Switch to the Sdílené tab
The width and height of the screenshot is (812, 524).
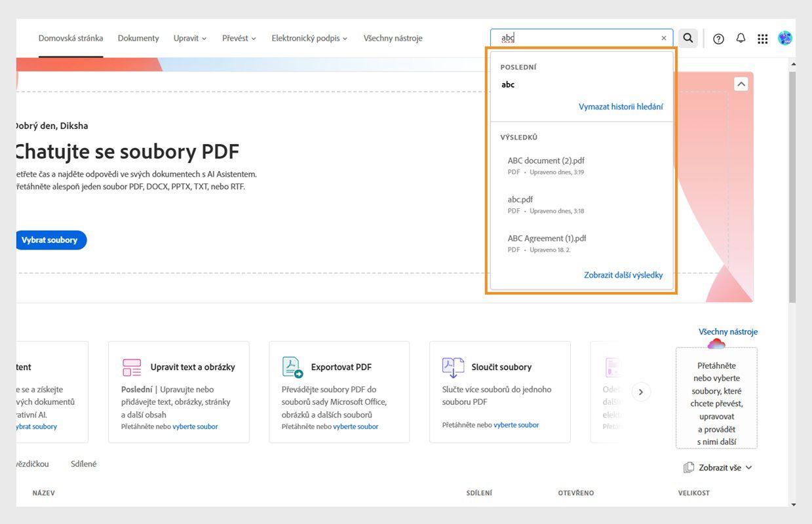point(83,464)
